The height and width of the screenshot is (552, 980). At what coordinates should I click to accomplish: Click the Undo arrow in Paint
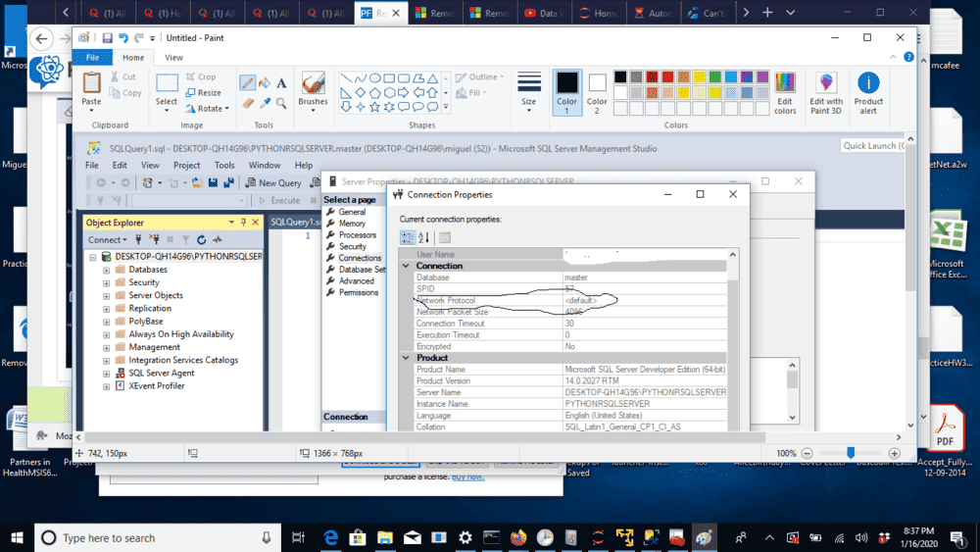pyautogui.click(x=123, y=37)
